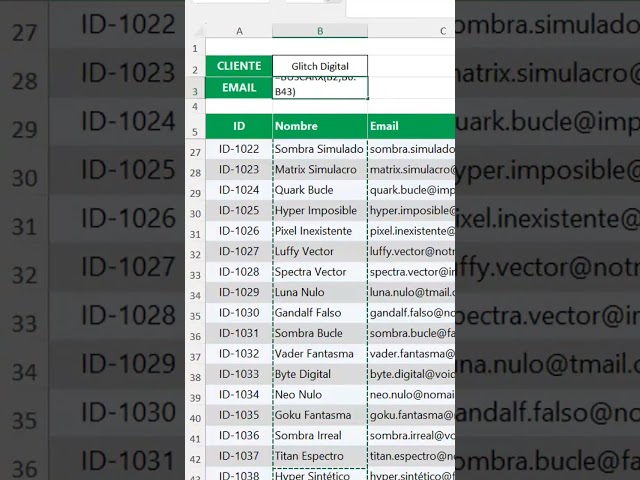The image size is (640, 480).
Task: Select cell ID-1024 in sheet
Action: (239, 190)
